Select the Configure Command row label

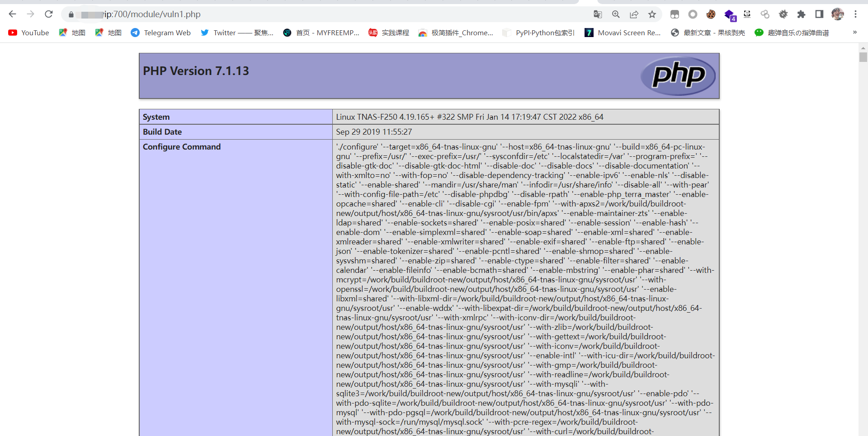pos(182,147)
